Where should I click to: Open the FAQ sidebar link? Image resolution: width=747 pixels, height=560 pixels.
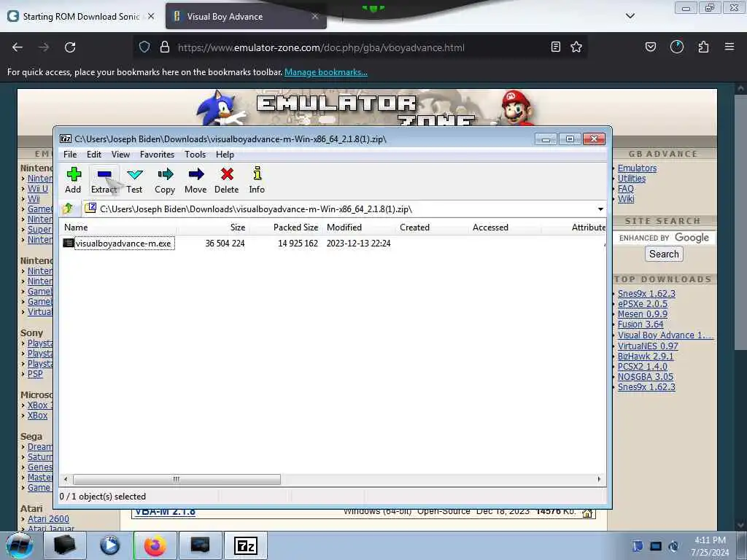(x=625, y=189)
